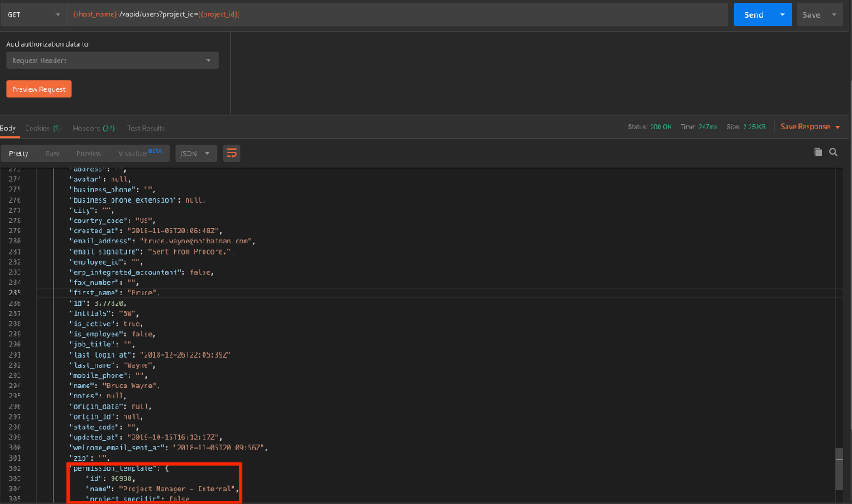Click the email_address value bruce.wayne@notbatman.com

[198, 241]
